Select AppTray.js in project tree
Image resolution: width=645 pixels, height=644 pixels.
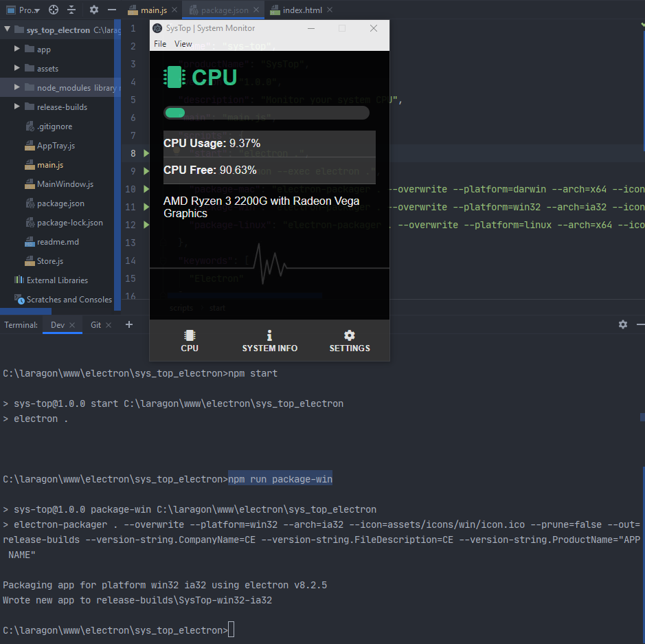56,146
